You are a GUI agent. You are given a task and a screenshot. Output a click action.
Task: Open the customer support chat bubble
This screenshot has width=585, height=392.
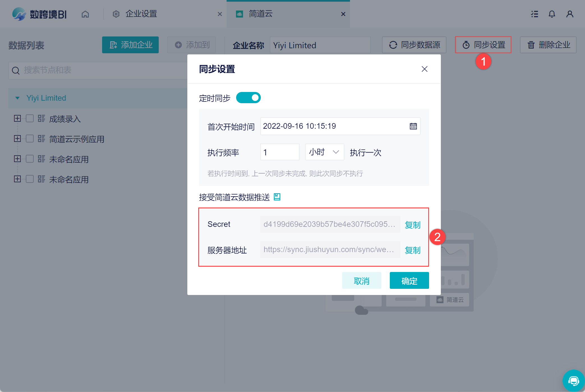[x=574, y=381]
